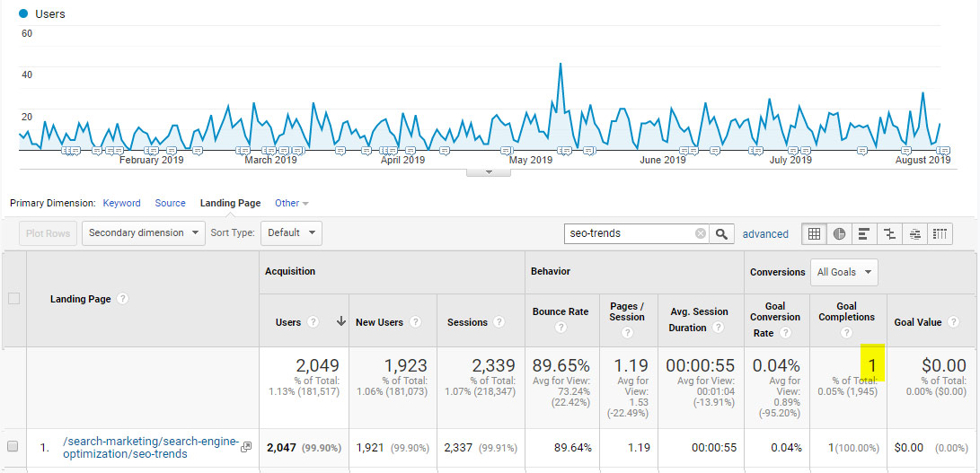Switch to the data table view icon

tap(814, 233)
